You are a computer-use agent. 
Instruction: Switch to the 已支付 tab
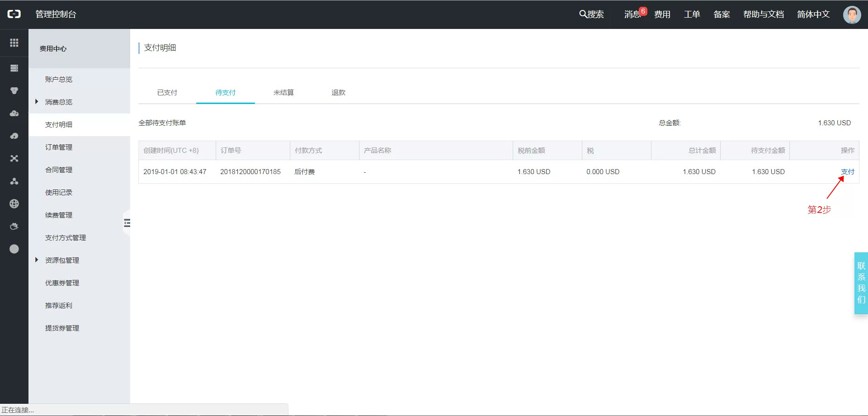click(x=167, y=93)
